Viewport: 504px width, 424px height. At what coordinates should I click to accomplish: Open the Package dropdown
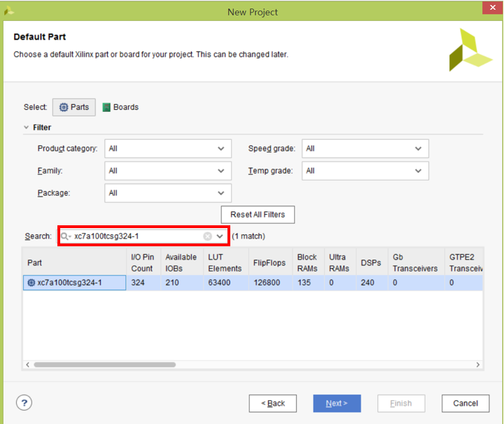click(168, 192)
